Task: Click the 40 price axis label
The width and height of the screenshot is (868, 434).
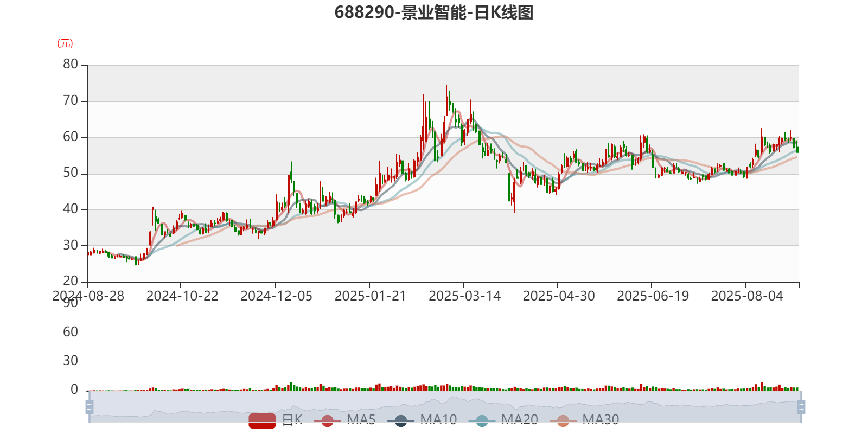Action: pyautogui.click(x=71, y=209)
